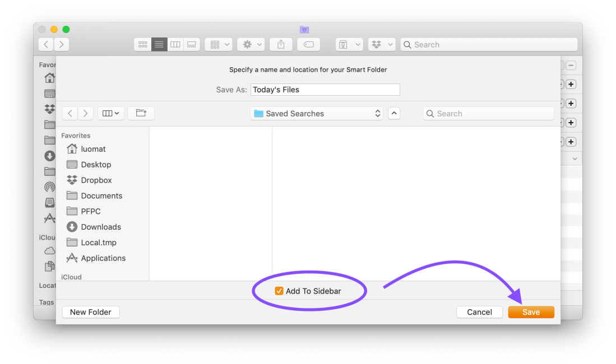This screenshot has height=364, width=616.
Task: Open the Saved Searches location dropdown
Action: pyautogui.click(x=317, y=114)
